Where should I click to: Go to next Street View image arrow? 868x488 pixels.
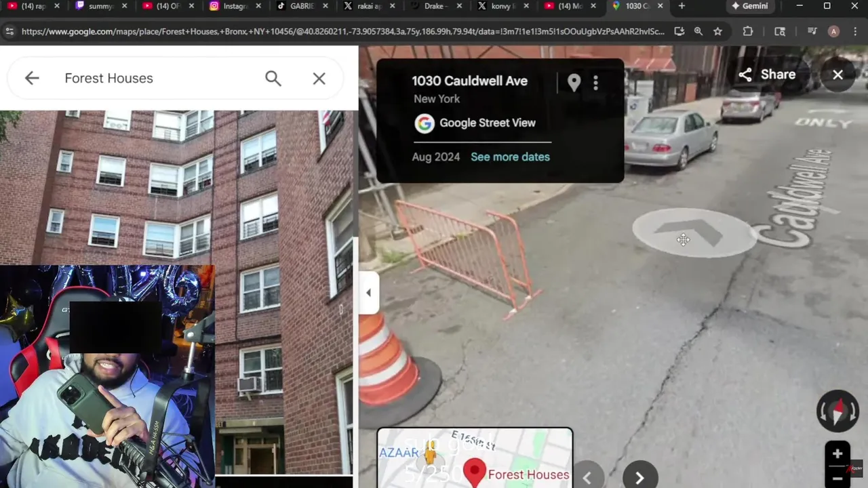639,478
